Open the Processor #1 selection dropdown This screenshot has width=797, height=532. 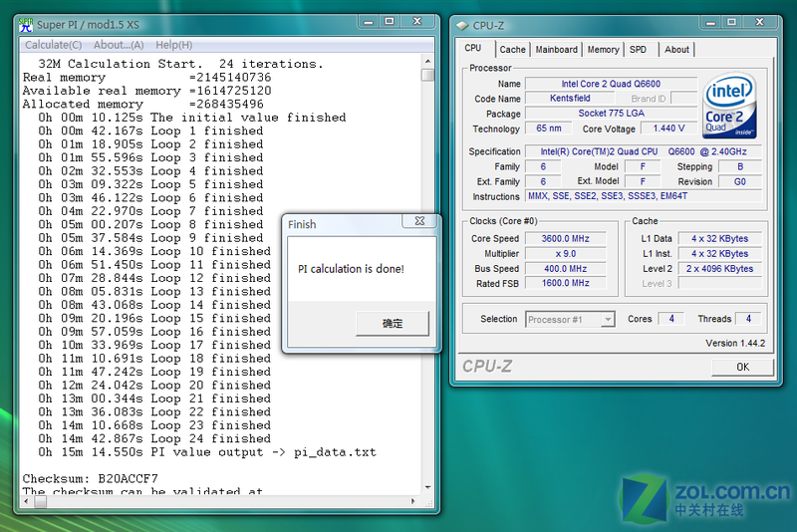tap(570, 319)
